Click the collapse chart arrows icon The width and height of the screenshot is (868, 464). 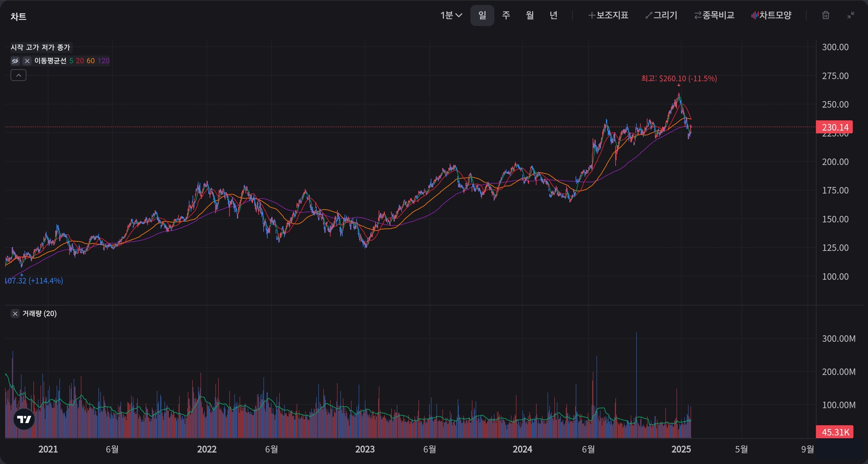click(851, 15)
